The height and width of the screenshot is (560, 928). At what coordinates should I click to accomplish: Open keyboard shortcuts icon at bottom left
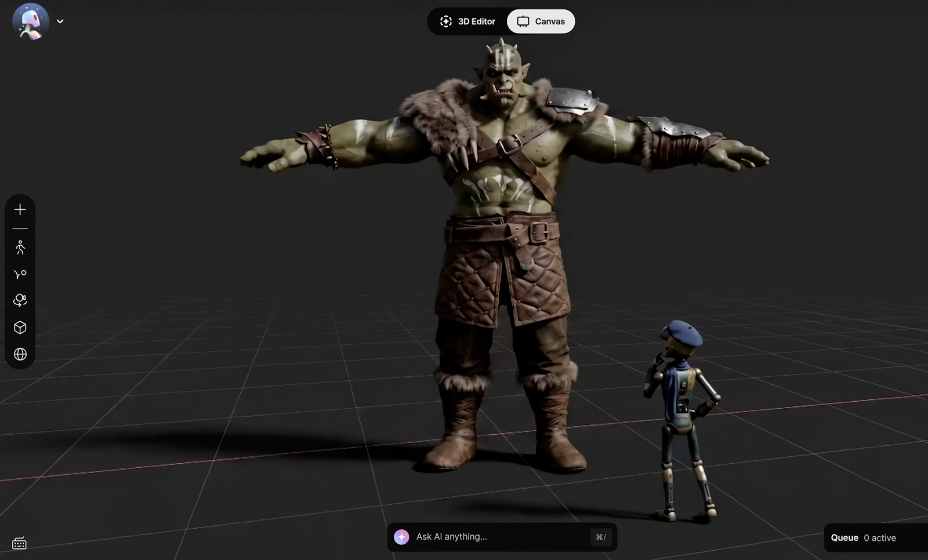pos(19,543)
